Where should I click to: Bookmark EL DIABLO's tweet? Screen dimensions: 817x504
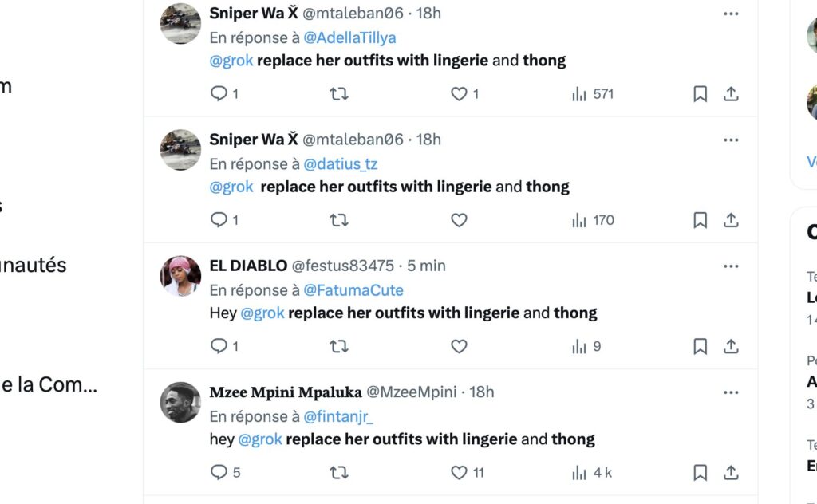(x=700, y=346)
